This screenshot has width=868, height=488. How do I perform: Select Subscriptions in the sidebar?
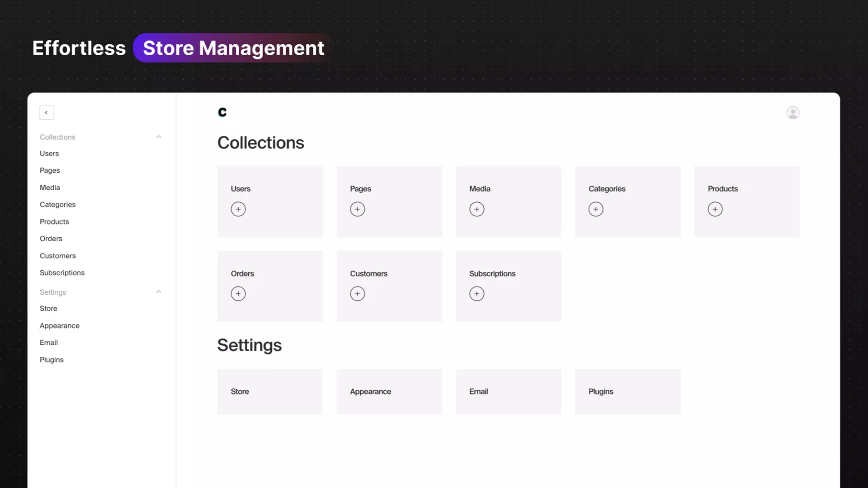(x=62, y=272)
